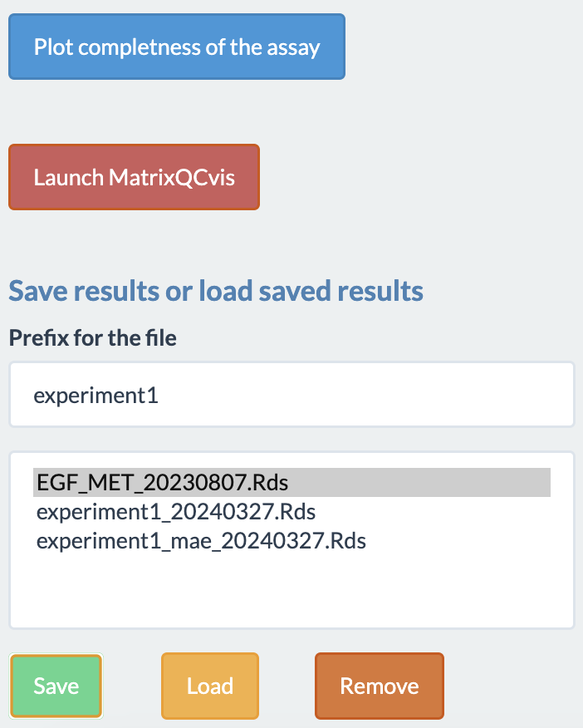The width and height of the screenshot is (583, 728).
Task: Choose experiment1_mae_20240327.Rds in the list
Action: point(291,541)
